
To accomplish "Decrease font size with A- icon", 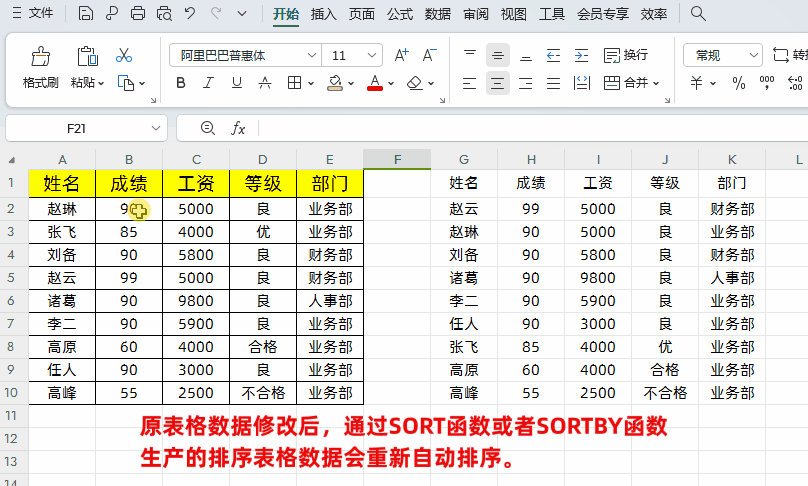I will tap(429, 55).
